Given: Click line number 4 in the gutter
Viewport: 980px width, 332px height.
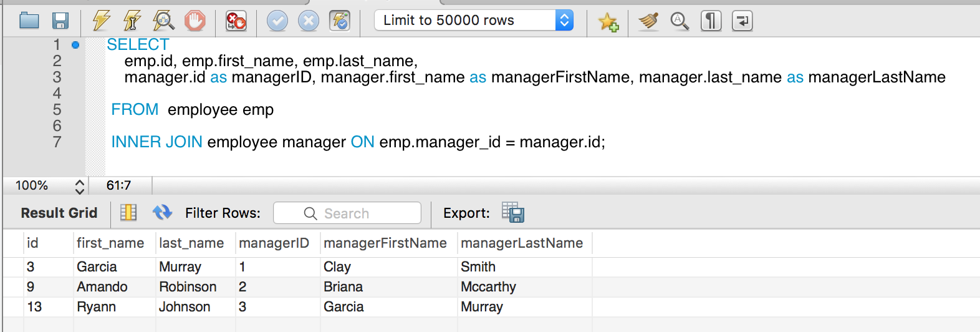Looking at the screenshot, I should [x=57, y=94].
